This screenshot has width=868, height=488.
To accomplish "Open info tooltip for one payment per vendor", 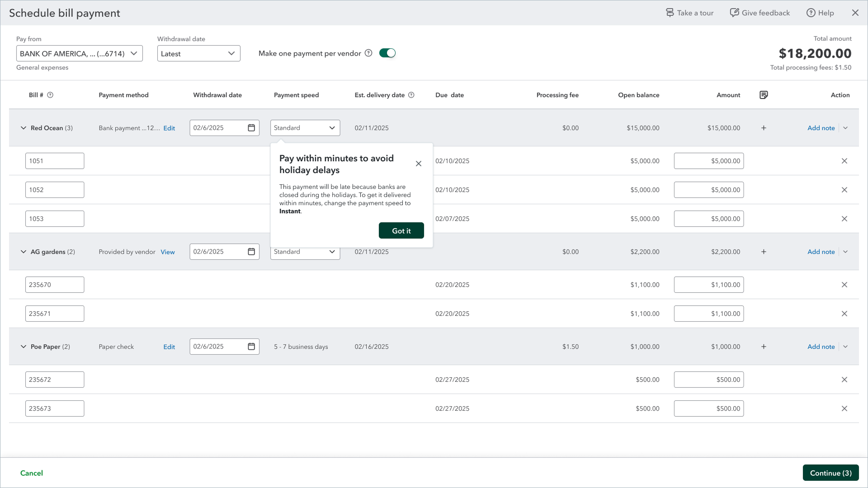I will pyautogui.click(x=368, y=53).
